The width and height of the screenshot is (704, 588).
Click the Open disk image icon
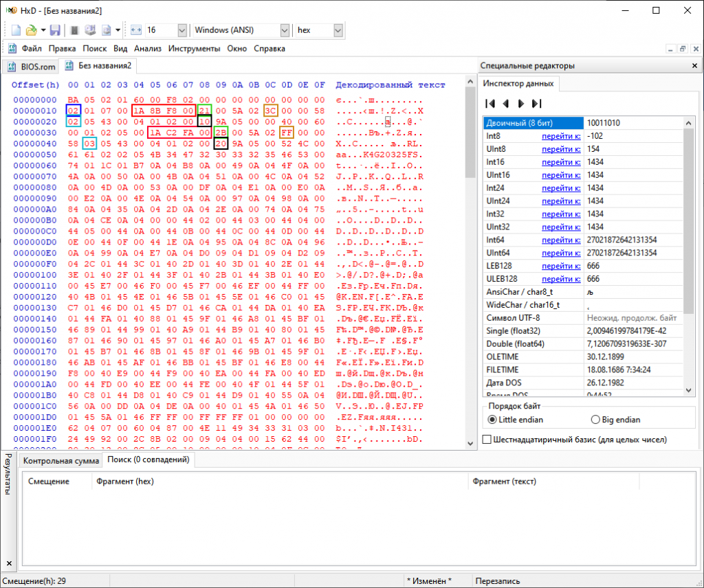pos(107,30)
